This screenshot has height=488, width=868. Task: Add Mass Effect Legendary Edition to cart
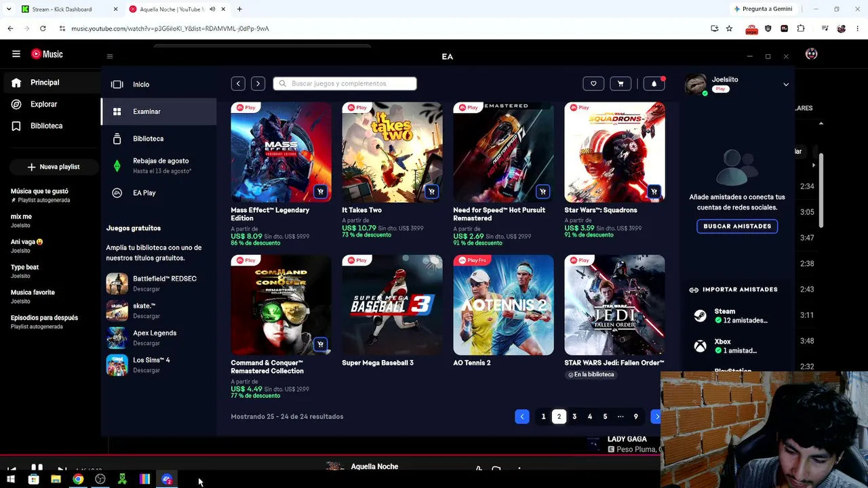point(320,192)
